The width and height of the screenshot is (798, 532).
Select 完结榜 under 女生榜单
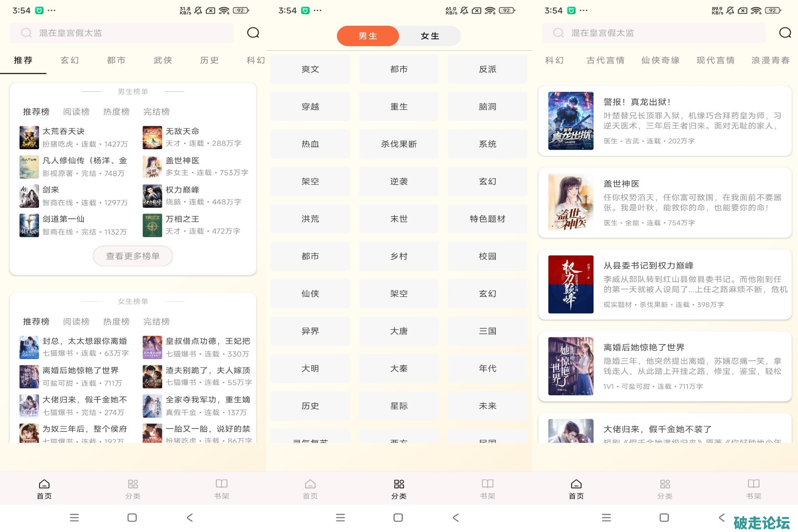156,322
